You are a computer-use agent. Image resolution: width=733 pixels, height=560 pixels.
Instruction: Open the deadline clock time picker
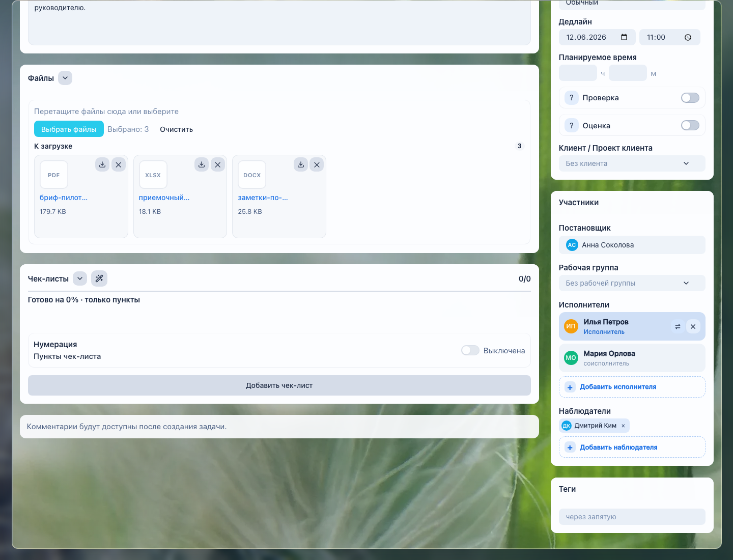click(x=688, y=37)
